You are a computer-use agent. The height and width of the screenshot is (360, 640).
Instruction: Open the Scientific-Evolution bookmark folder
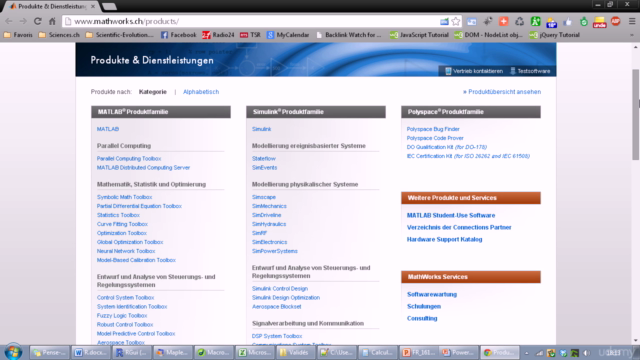[120, 35]
